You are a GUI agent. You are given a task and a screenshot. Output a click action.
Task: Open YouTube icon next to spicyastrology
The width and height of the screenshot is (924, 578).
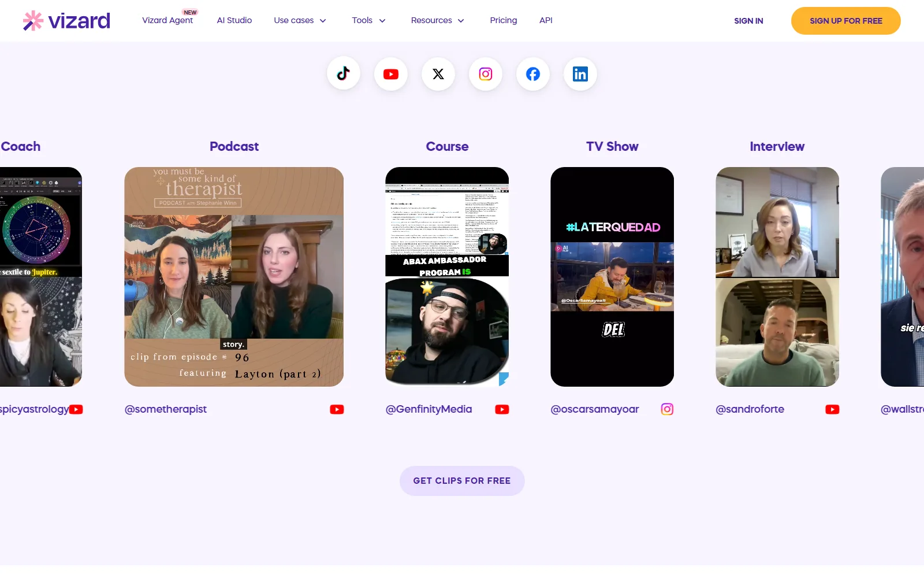[x=76, y=409]
